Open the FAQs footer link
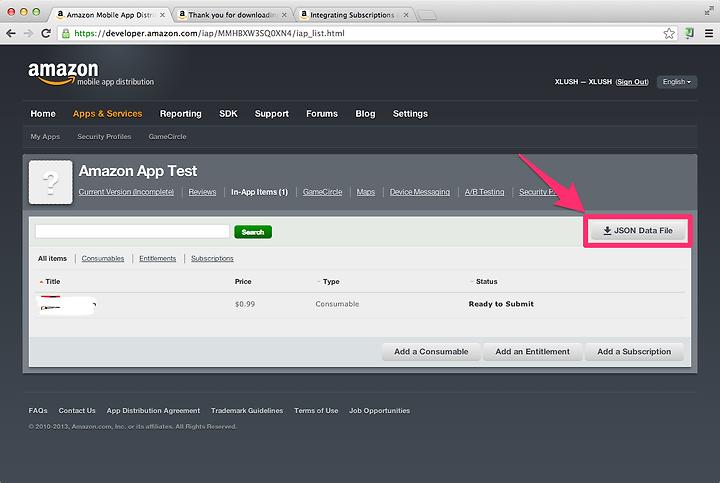The height and width of the screenshot is (483, 720). pyautogui.click(x=38, y=410)
